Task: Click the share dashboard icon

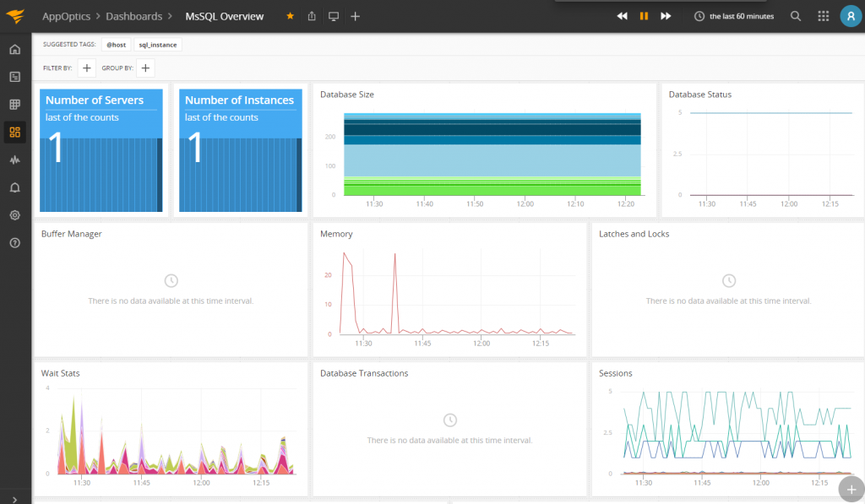Action: pyautogui.click(x=312, y=16)
